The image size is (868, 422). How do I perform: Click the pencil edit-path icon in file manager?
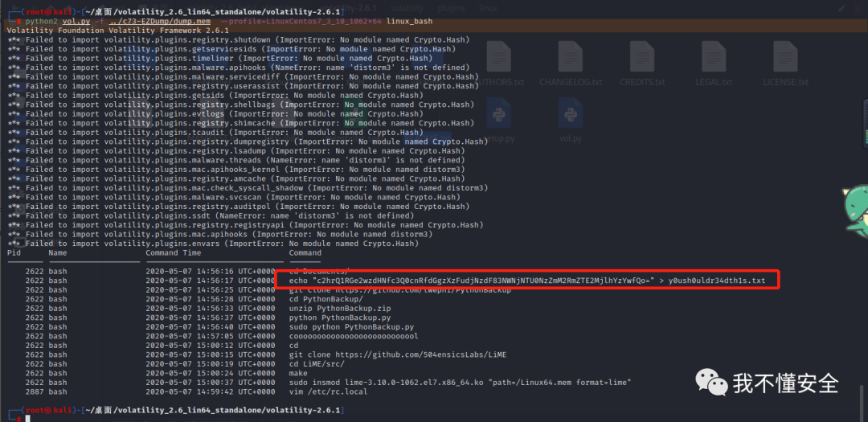[842, 8]
